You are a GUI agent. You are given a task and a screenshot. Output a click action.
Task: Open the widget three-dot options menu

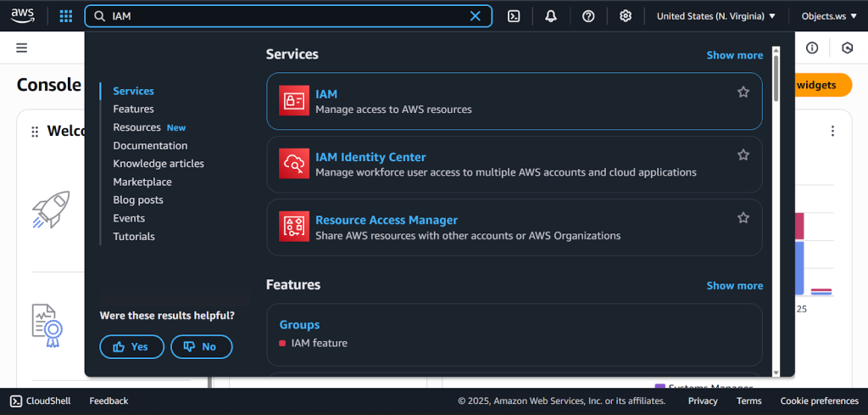coord(832,131)
